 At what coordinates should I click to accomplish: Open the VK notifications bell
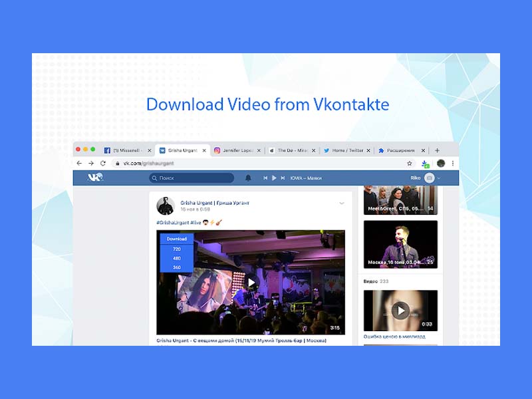(249, 178)
